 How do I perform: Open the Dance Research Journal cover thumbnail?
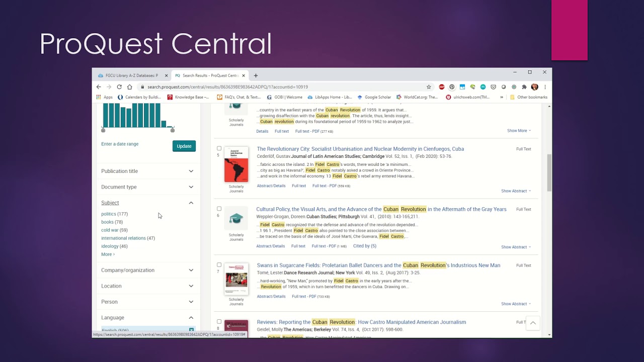236,279
